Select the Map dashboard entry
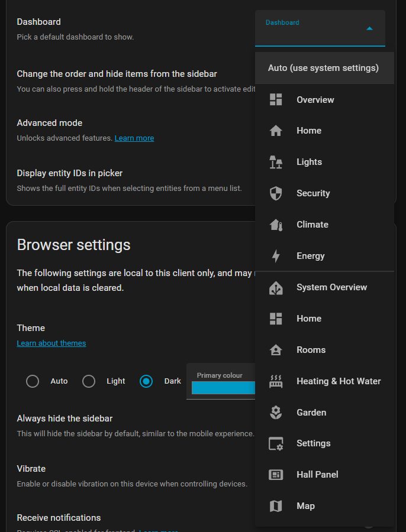 click(x=324, y=506)
